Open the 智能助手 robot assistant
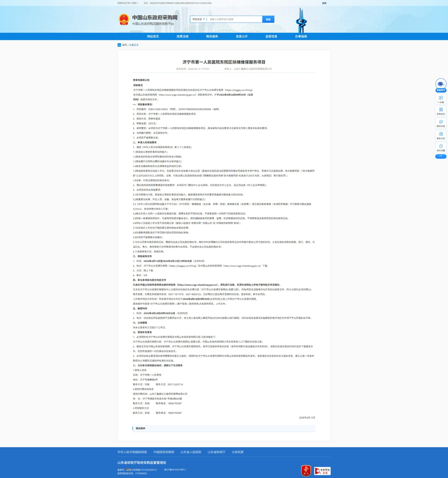 point(440,84)
